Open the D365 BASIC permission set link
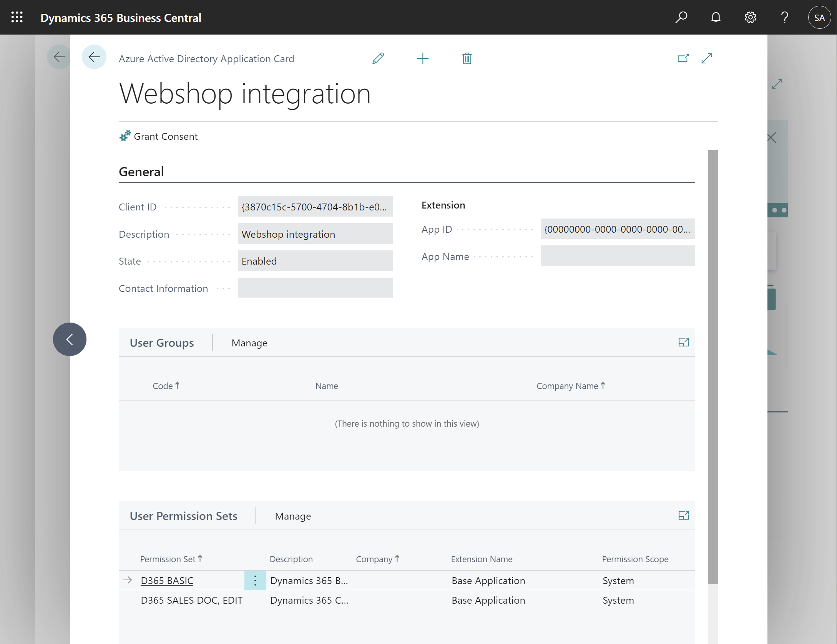 pos(167,581)
